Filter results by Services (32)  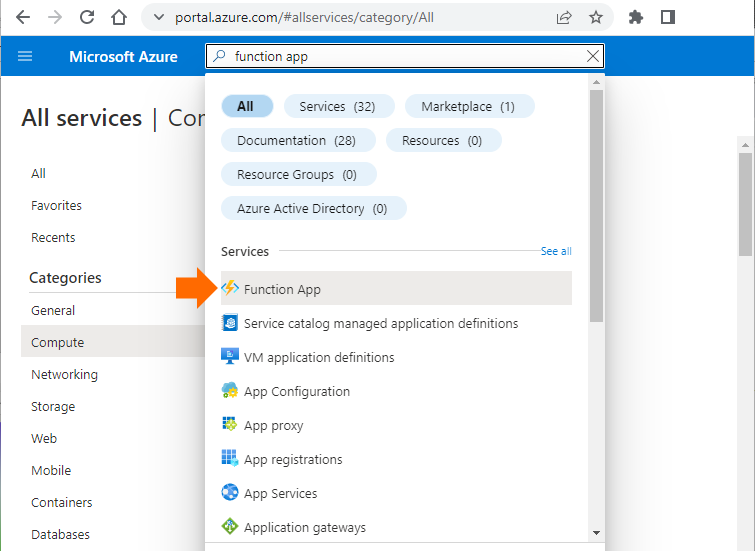click(339, 106)
